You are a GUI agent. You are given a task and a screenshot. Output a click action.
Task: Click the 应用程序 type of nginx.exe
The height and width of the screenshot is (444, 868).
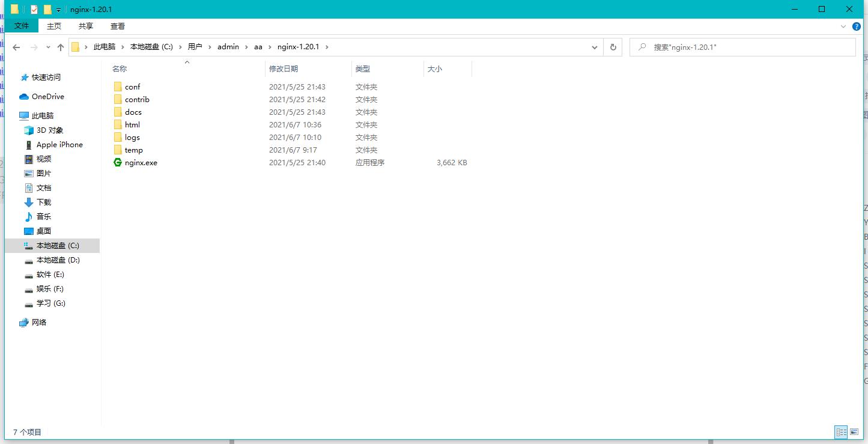click(369, 163)
